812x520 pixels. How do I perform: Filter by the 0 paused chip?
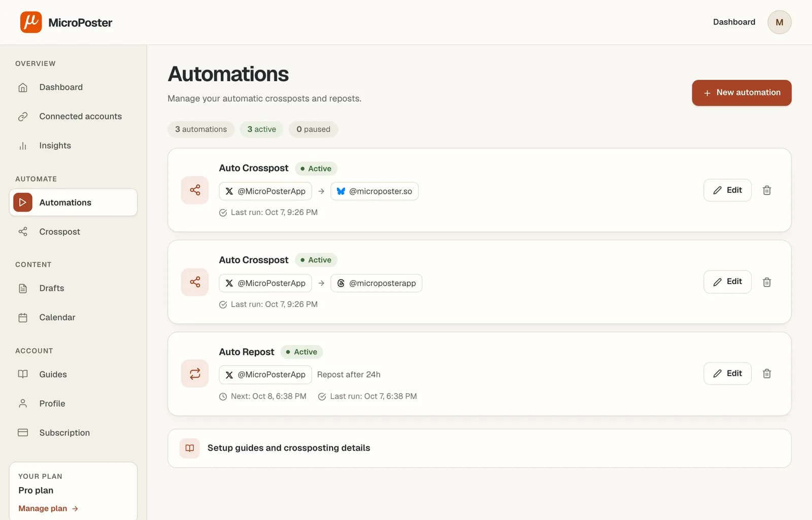click(313, 129)
